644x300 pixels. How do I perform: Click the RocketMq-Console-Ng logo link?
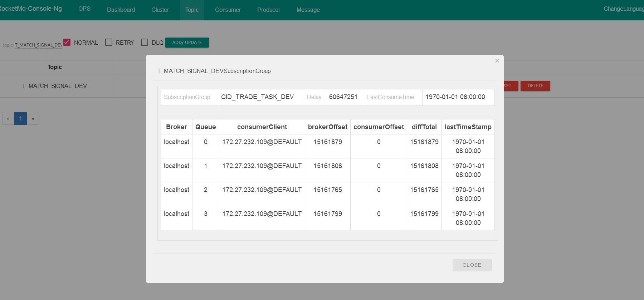coord(31,9)
